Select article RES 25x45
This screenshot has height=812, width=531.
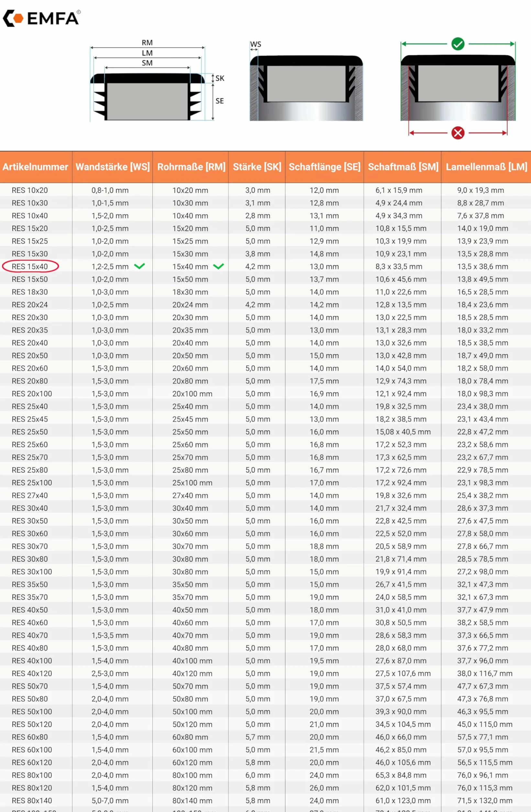(30, 419)
